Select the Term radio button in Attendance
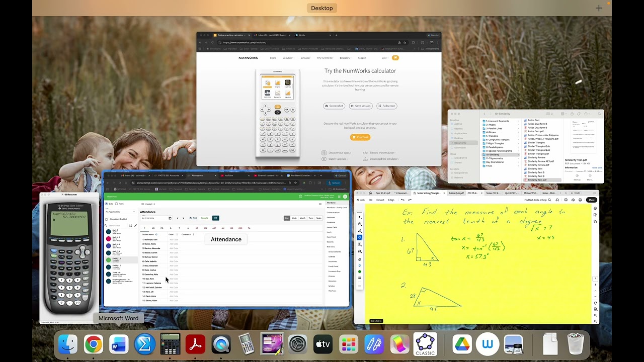This screenshot has width=644, height=362. 116,204
